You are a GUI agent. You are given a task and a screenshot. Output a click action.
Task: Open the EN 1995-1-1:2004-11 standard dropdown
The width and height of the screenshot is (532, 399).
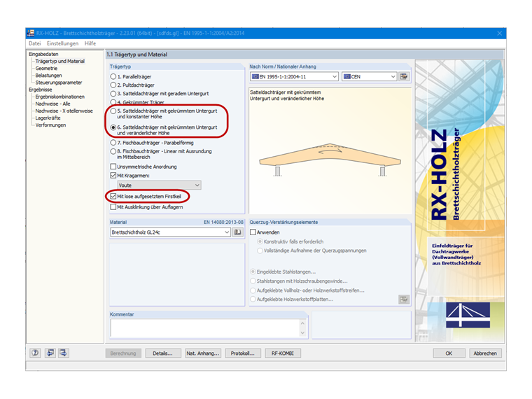pyautogui.click(x=294, y=77)
